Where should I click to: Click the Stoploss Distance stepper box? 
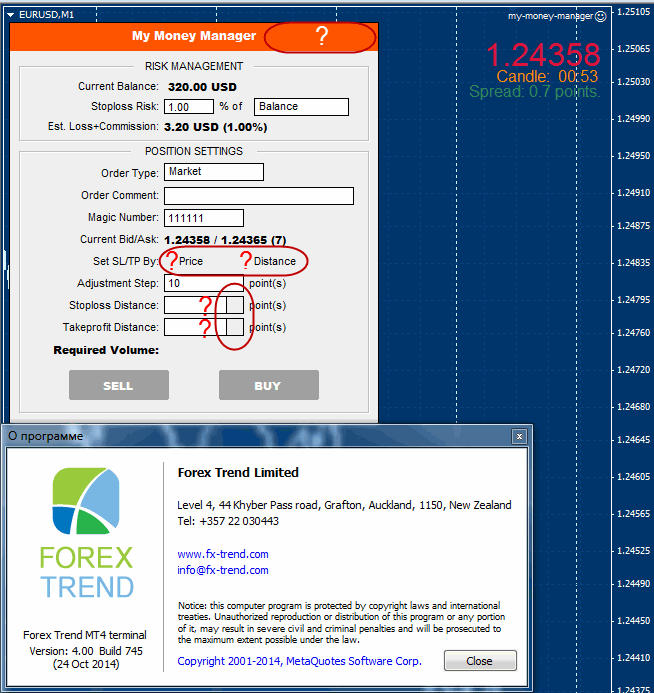235,305
